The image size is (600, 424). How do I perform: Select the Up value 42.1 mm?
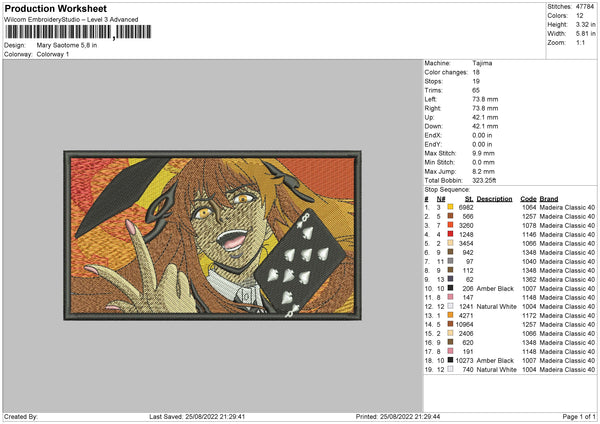485,117
